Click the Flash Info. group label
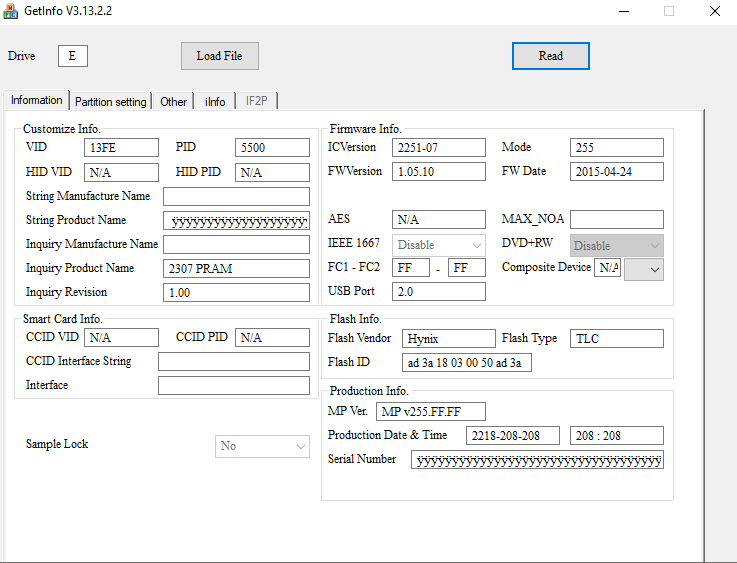 (x=355, y=319)
